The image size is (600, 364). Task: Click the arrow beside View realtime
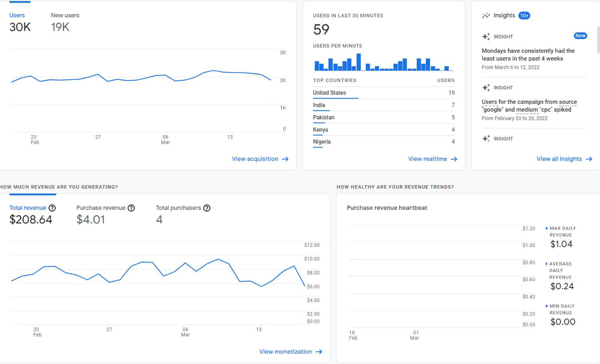pos(454,159)
